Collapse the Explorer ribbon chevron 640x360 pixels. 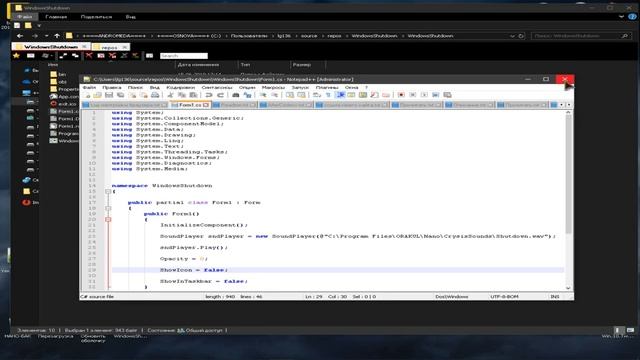621,17
